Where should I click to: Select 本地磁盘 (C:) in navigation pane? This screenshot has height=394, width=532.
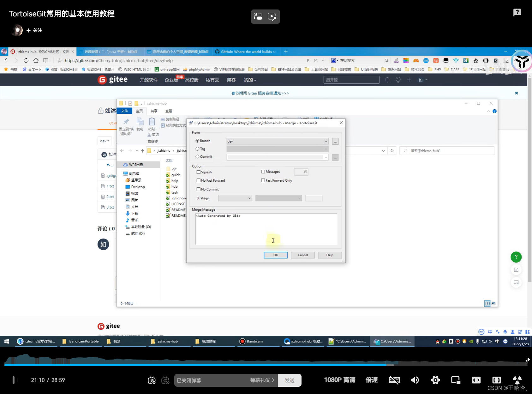pos(141,227)
